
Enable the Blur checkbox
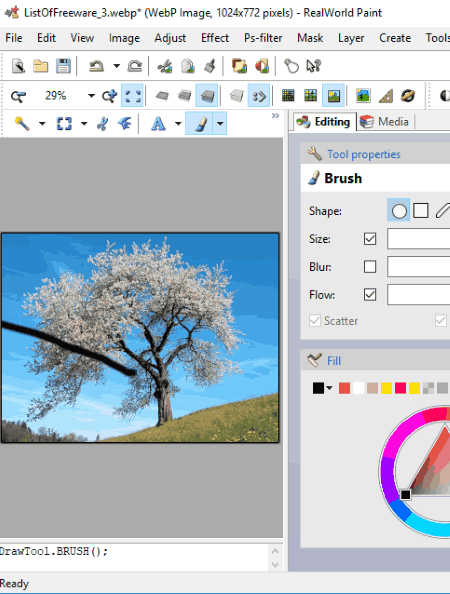pos(370,267)
